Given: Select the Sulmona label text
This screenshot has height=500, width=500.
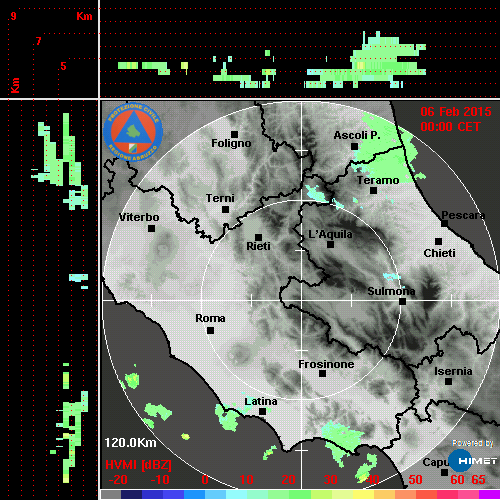Looking at the screenshot, I should coord(391,291).
